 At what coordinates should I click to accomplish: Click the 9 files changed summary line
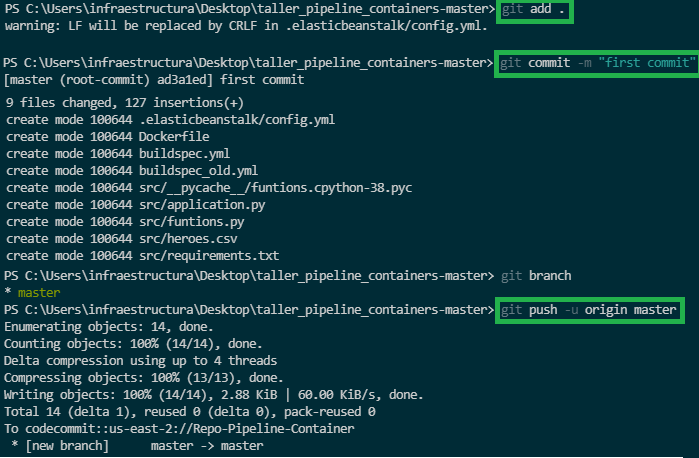[x=125, y=103]
